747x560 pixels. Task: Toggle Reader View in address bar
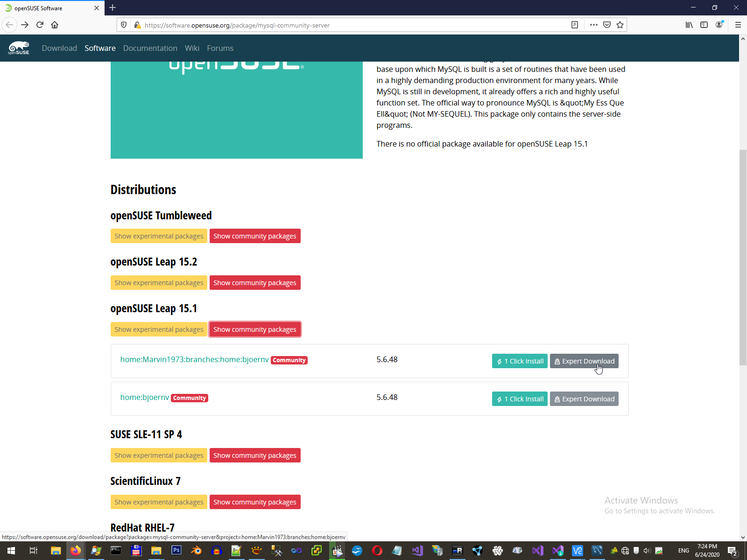coord(575,25)
